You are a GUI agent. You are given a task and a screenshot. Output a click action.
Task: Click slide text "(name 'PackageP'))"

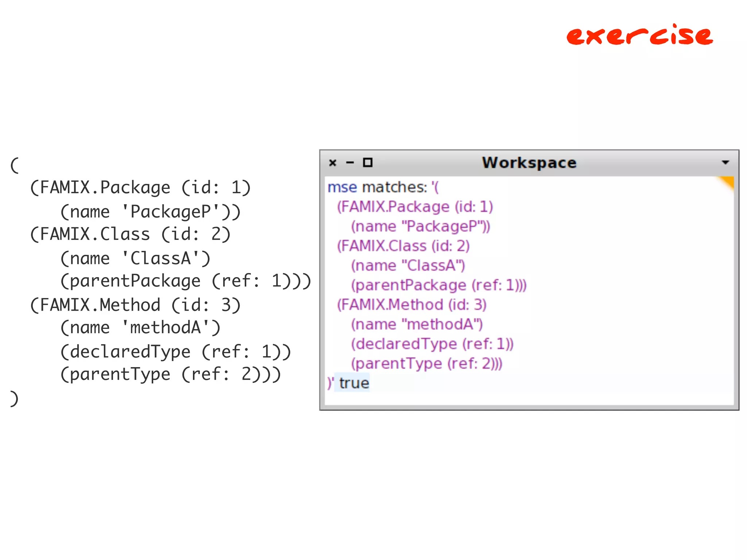151,212
